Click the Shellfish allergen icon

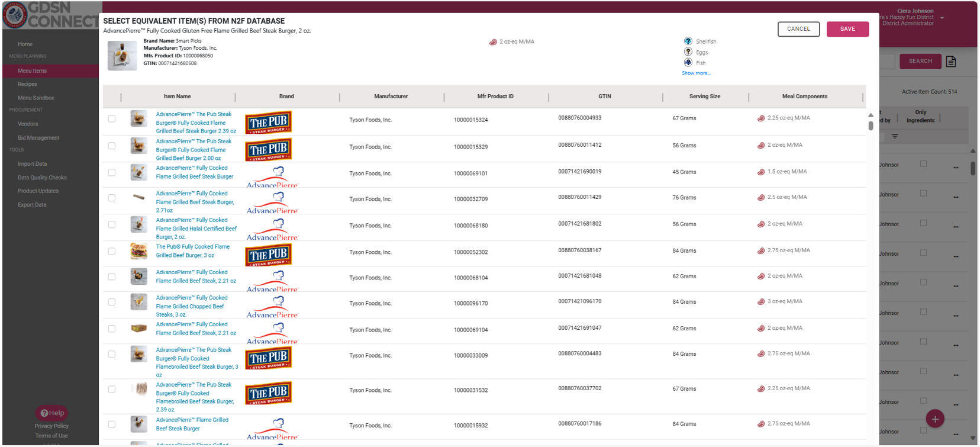click(x=688, y=41)
